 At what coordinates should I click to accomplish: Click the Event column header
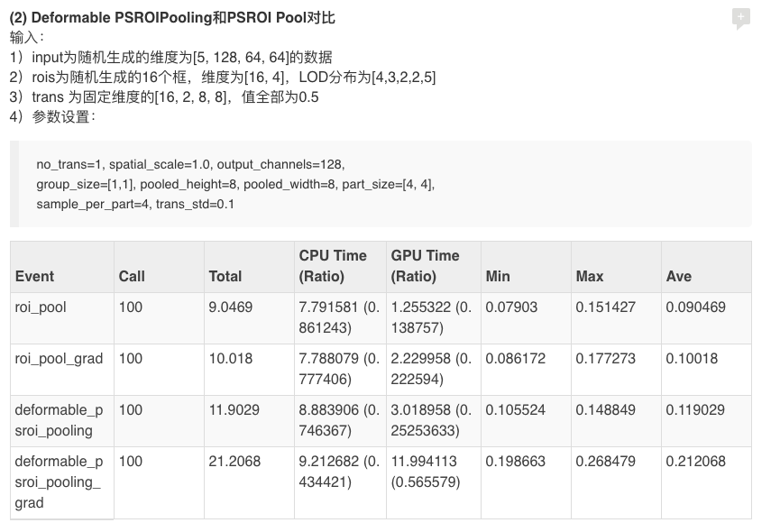pyautogui.click(x=32, y=276)
